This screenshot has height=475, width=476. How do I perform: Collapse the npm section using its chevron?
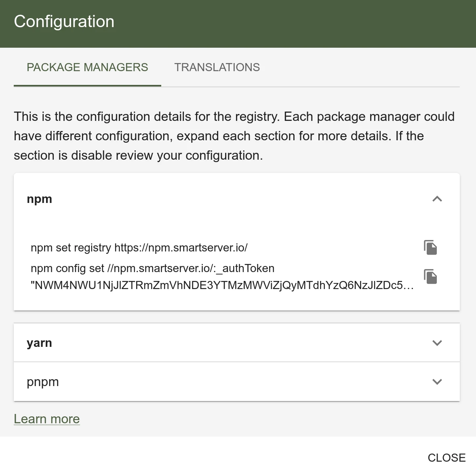437,199
